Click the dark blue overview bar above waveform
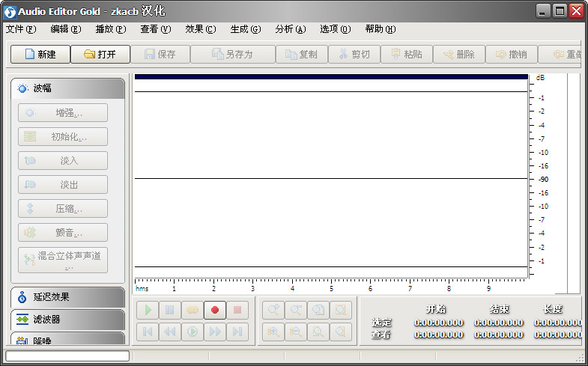This screenshot has height=366, width=588. (331, 77)
